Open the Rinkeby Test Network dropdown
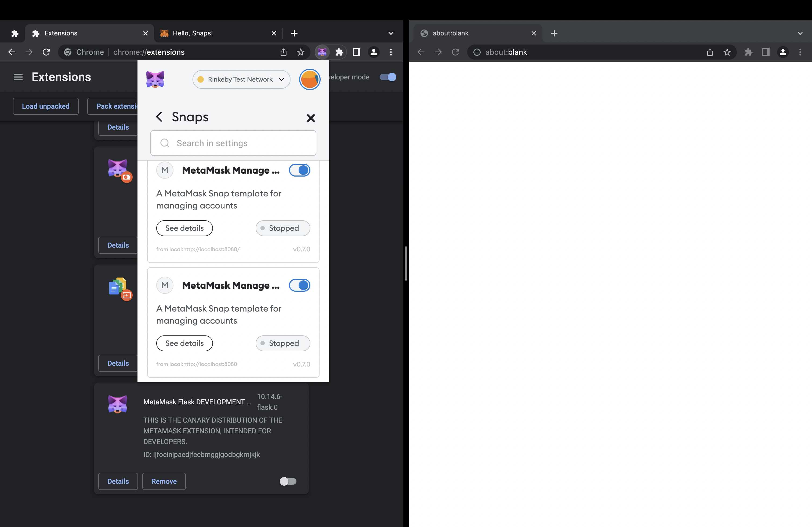This screenshot has height=527, width=812. click(241, 79)
